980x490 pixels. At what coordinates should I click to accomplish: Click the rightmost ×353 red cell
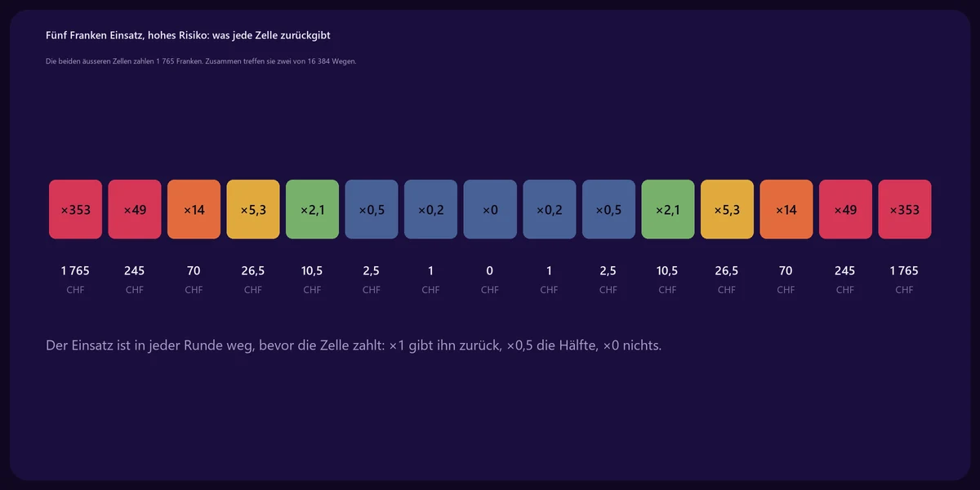[x=904, y=209]
